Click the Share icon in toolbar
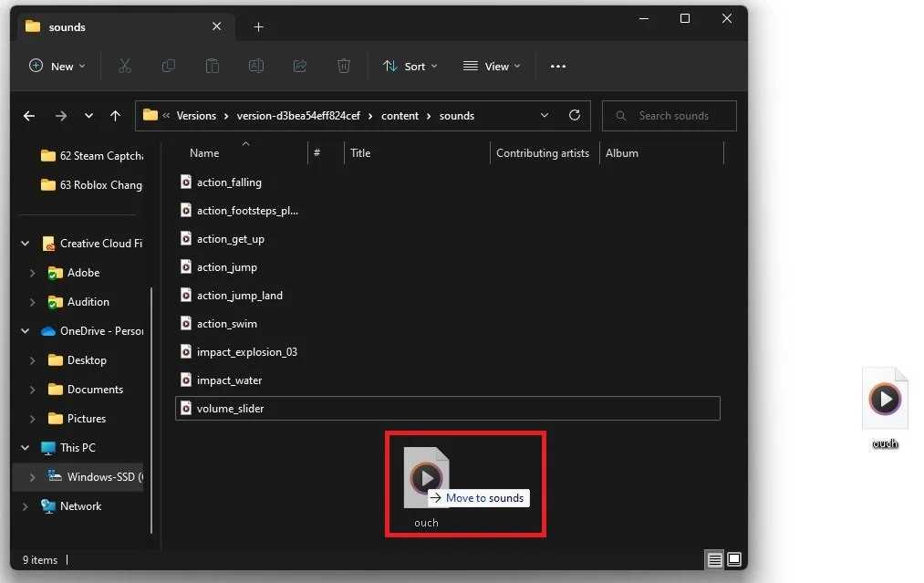This screenshot has height=583, width=924. tap(300, 66)
